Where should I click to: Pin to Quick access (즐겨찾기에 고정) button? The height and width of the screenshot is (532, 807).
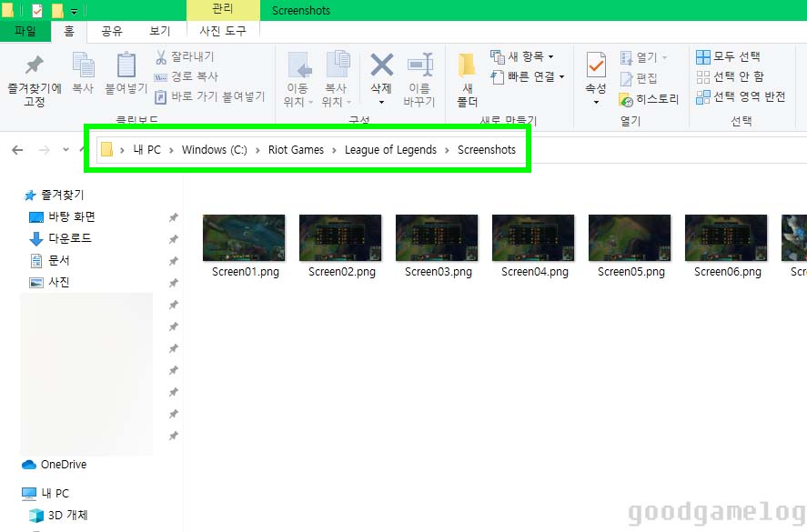click(35, 80)
